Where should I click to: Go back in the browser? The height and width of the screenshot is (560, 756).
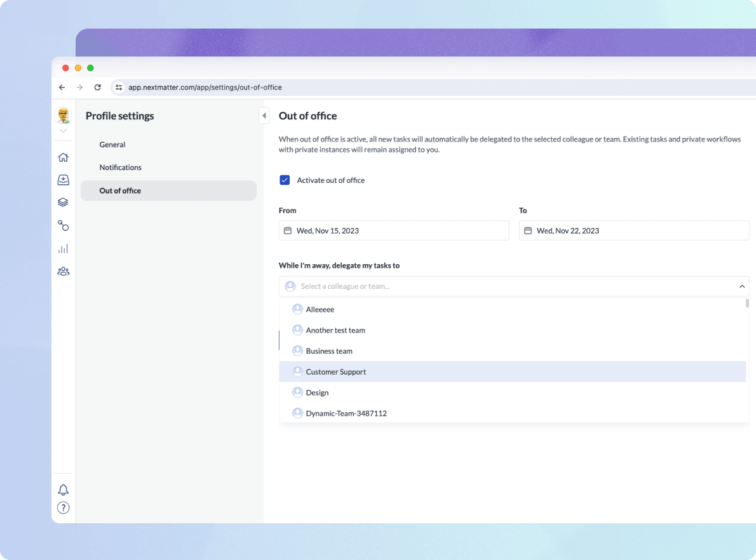click(x=62, y=87)
